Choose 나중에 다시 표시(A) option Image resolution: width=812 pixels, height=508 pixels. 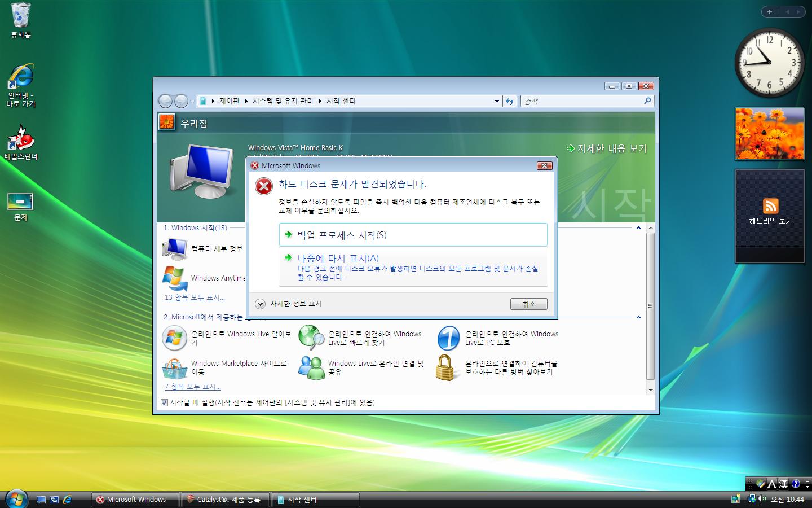[413, 266]
